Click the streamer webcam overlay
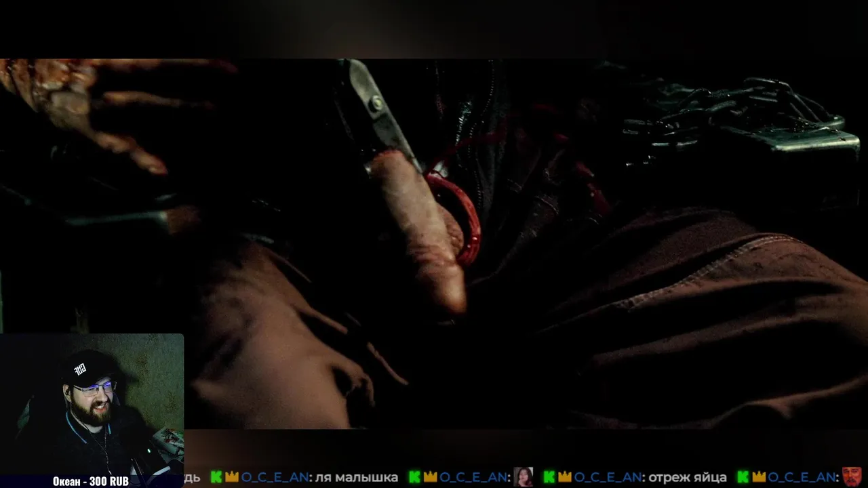 click(x=92, y=410)
